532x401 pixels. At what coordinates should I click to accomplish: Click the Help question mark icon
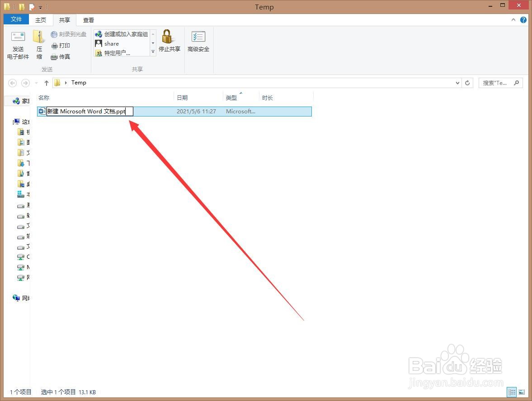point(523,20)
